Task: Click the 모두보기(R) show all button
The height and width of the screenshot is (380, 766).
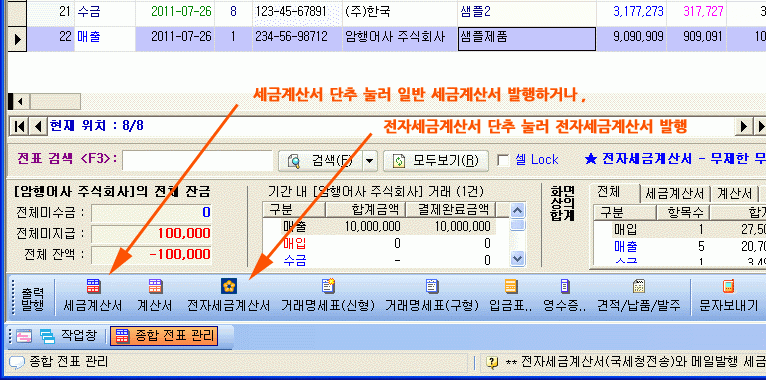Action: click(x=435, y=161)
